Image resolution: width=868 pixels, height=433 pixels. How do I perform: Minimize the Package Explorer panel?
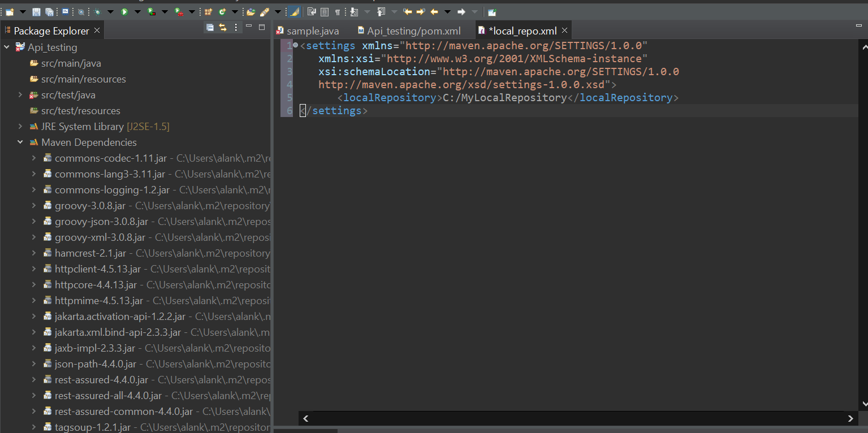(249, 26)
